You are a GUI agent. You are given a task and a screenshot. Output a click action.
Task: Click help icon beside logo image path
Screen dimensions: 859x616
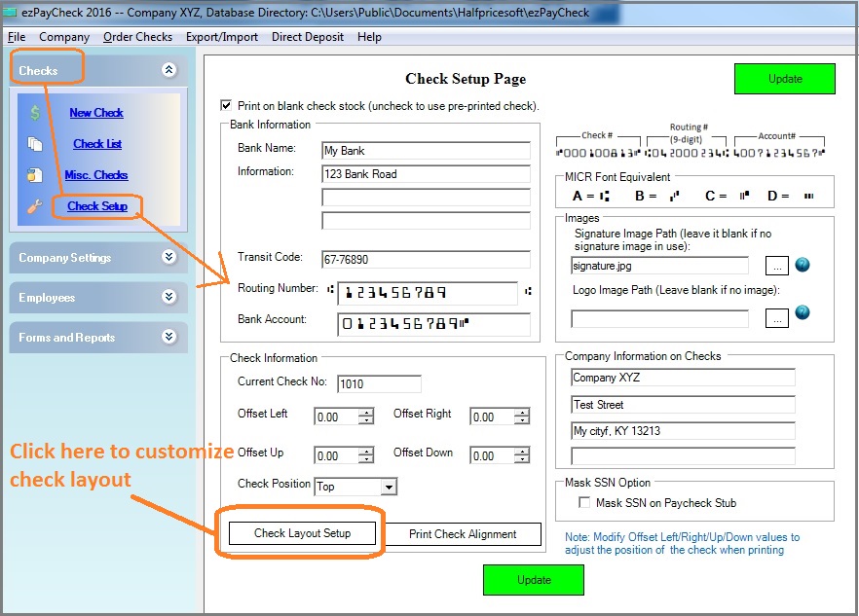pos(803,312)
